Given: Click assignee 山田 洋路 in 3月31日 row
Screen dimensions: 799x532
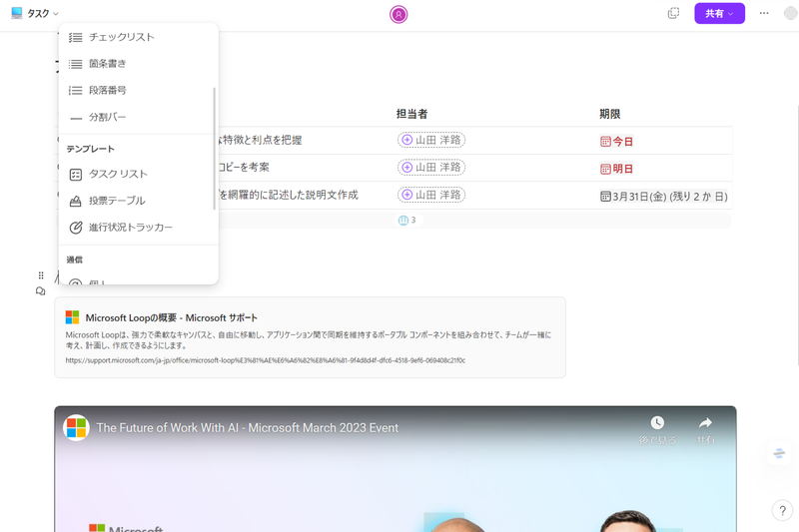Looking at the screenshot, I should click(x=431, y=195).
